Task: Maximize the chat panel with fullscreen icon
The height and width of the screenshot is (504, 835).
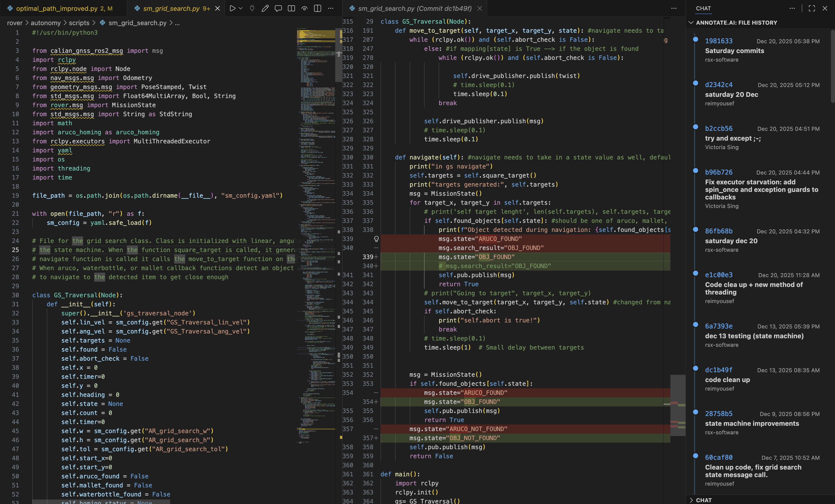Action: [812, 9]
